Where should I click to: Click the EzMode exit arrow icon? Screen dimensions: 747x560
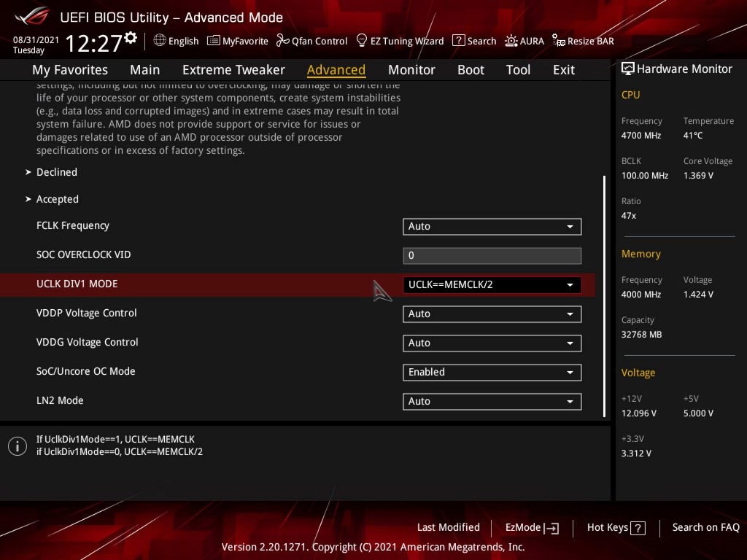[x=551, y=528]
